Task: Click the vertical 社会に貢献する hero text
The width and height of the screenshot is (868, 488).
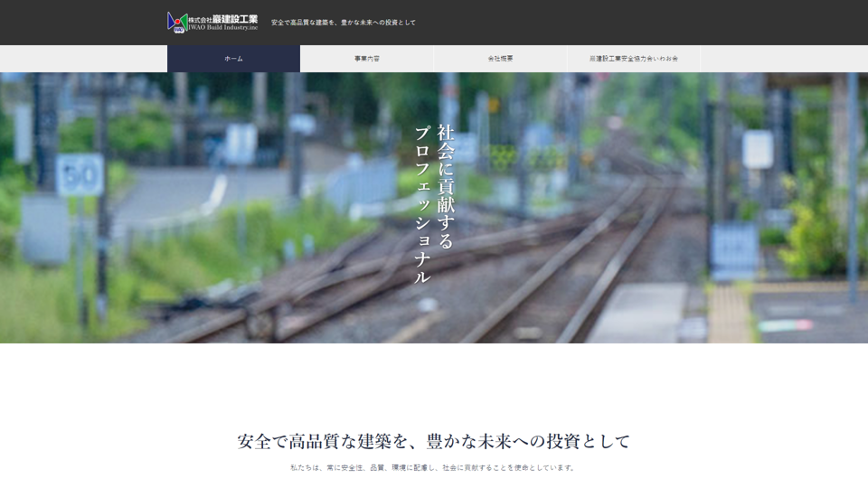Action: pyautogui.click(x=446, y=187)
